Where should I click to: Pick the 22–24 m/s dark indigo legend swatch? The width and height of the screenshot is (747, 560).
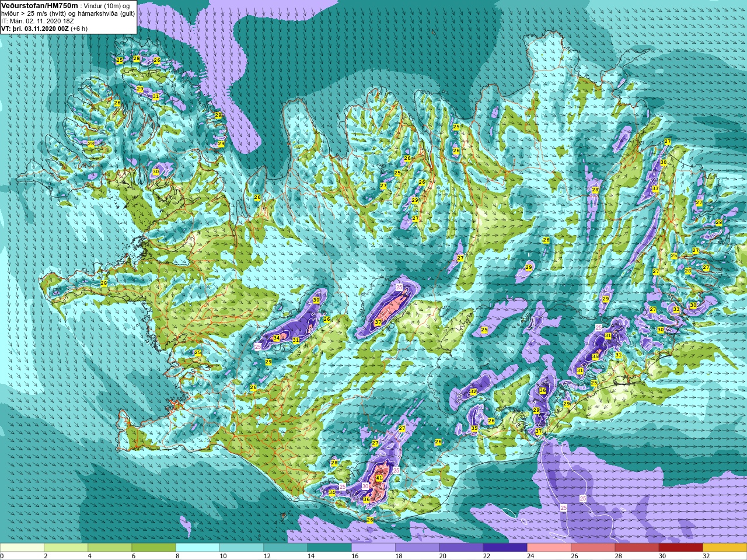(505, 548)
